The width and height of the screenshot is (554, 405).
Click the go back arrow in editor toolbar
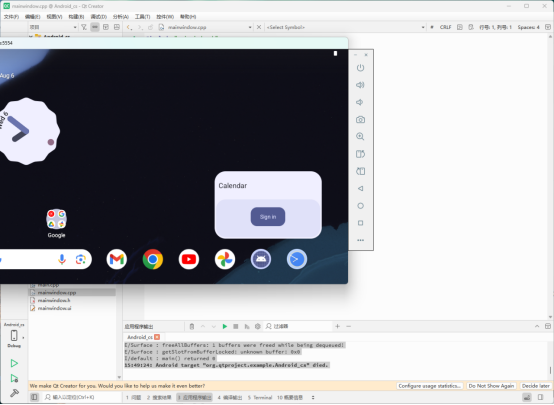click(x=129, y=27)
